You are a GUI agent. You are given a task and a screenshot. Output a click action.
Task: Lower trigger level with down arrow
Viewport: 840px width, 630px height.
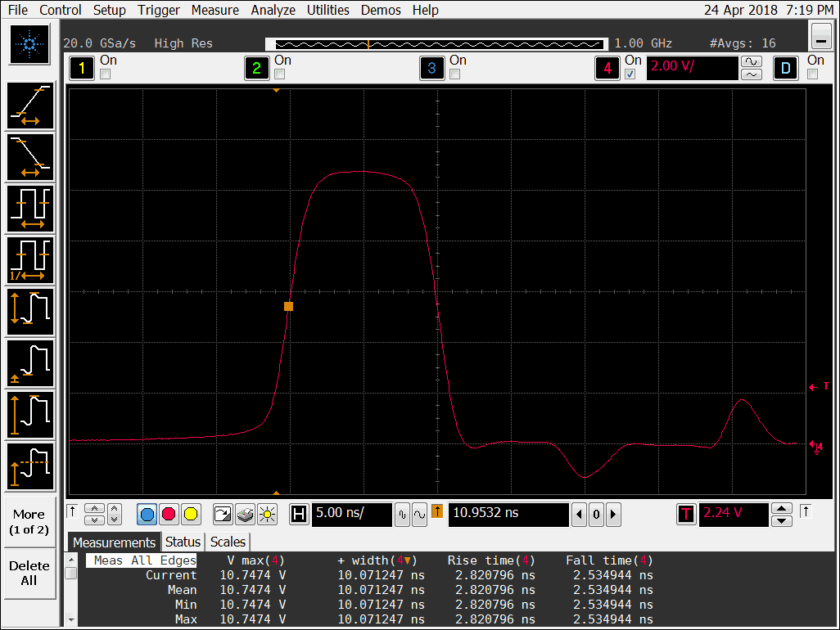pyautogui.click(x=782, y=521)
